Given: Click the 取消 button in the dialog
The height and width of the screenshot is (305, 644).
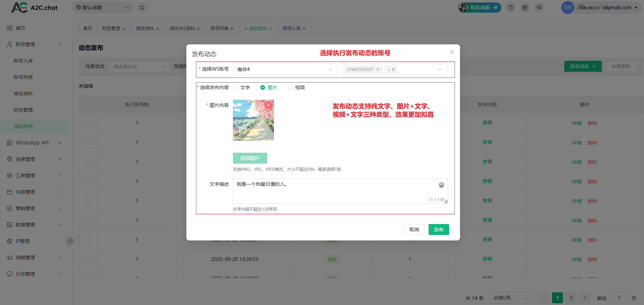Looking at the screenshot, I should pos(414,230).
